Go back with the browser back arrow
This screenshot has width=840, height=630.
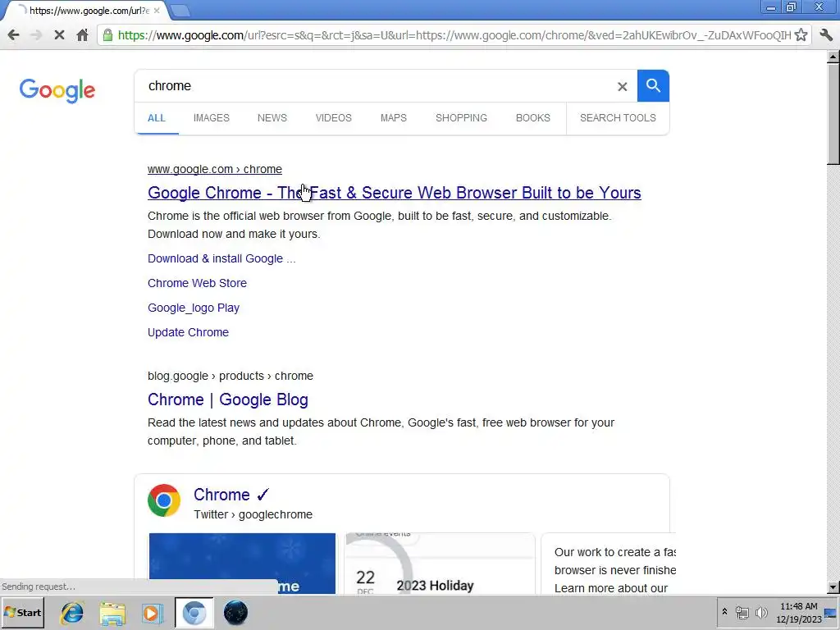tap(13, 35)
